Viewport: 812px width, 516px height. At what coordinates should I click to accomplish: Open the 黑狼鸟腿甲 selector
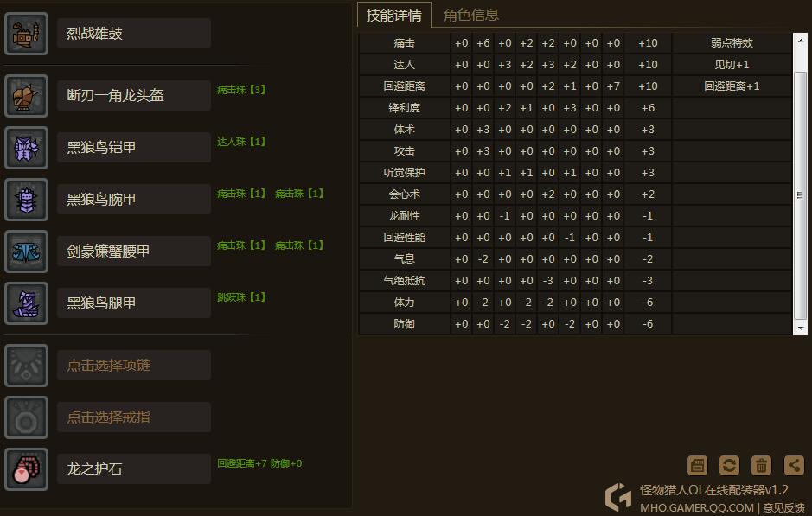pyautogui.click(x=134, y=303)
